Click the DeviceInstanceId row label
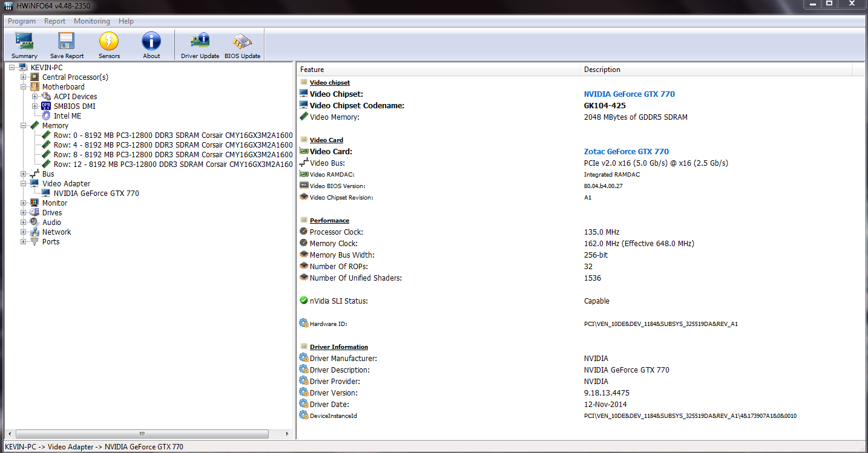Viewport: 868px width, 453px height. click(x=333, y=416)
